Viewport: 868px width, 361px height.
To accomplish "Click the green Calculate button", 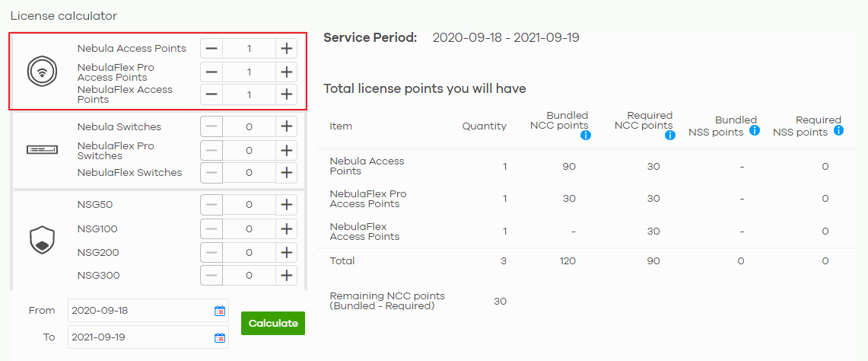I will [x=273, y=323].
